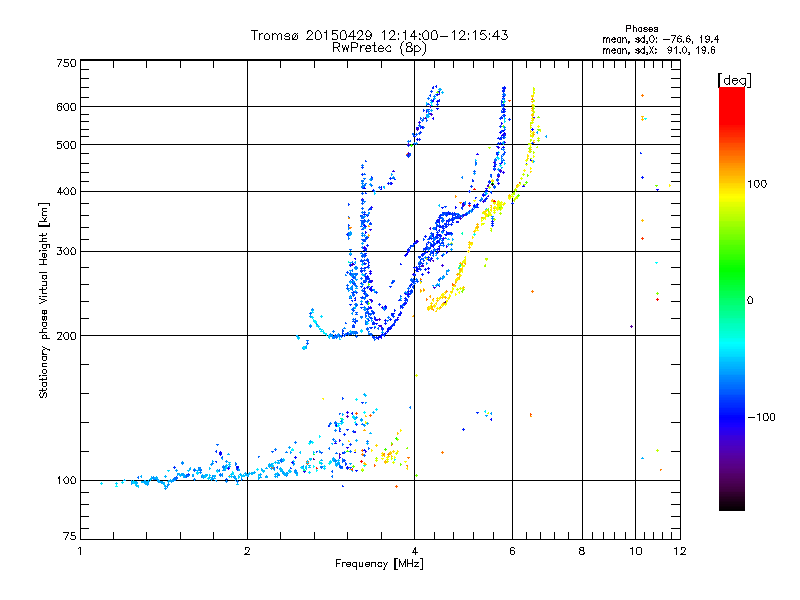The width and height of the screenshot is (800, 600).
Task: Select the mean, sd,O statistics line
Action: click(660, 39)
